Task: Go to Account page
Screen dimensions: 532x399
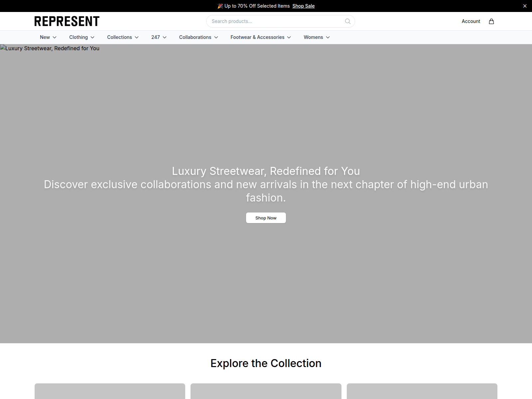Action: click(x=471, y=21)
